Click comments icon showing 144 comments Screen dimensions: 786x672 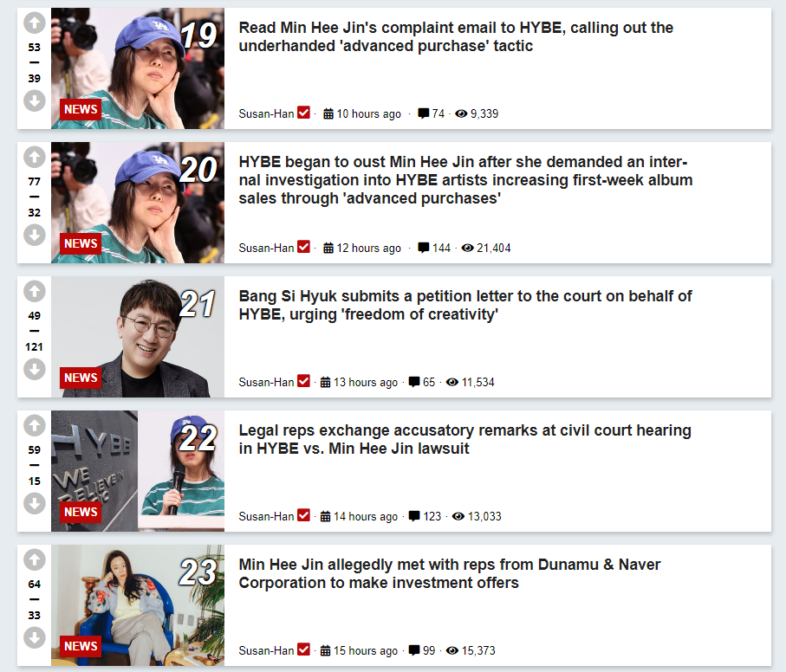(424, 248)
